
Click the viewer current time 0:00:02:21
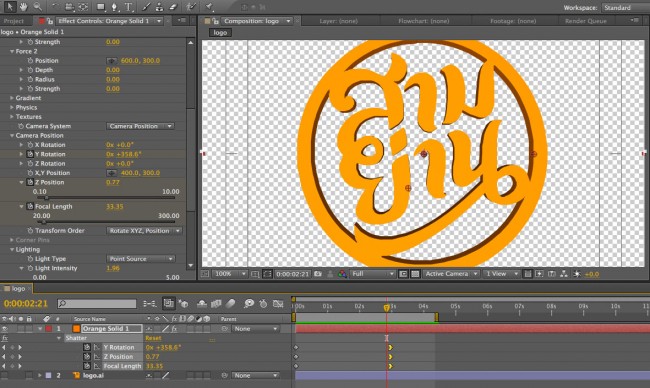pos(293,274)
